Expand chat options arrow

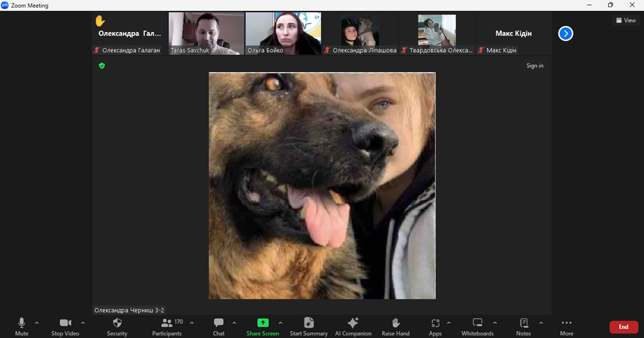click(x=234, y=323)
